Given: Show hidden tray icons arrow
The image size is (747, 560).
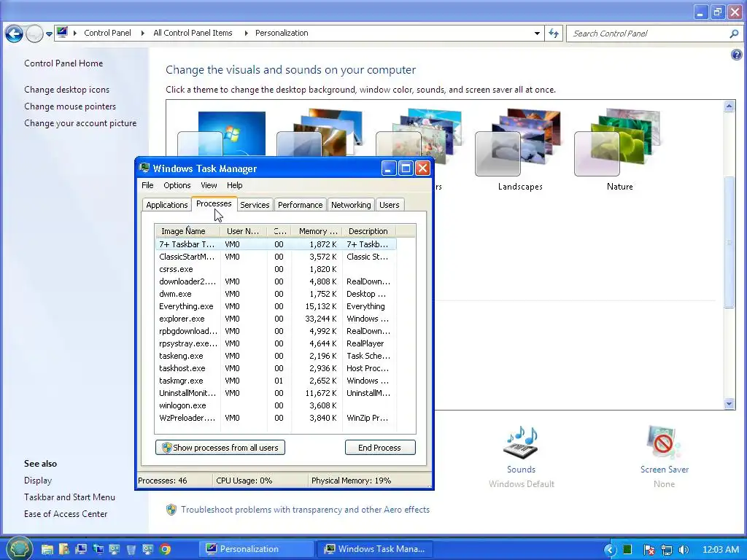Looking at the screenshot, I should tap(611, 550).
